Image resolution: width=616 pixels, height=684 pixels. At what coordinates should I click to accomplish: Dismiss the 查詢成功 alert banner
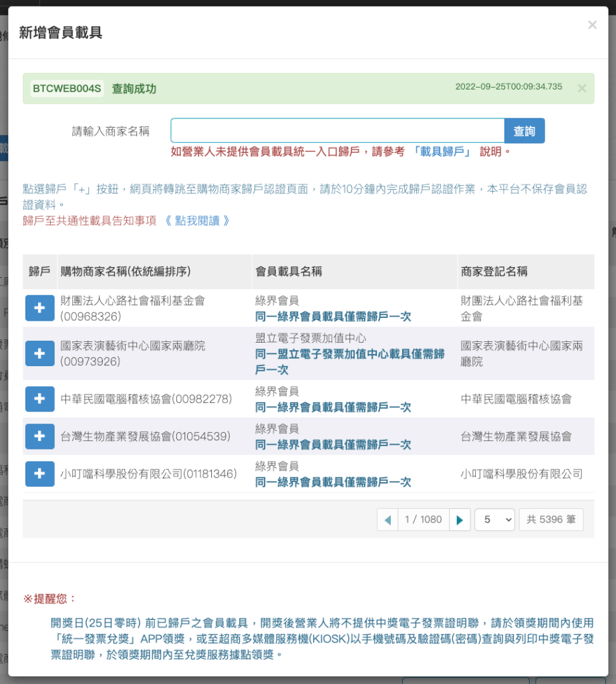(581, 89)
